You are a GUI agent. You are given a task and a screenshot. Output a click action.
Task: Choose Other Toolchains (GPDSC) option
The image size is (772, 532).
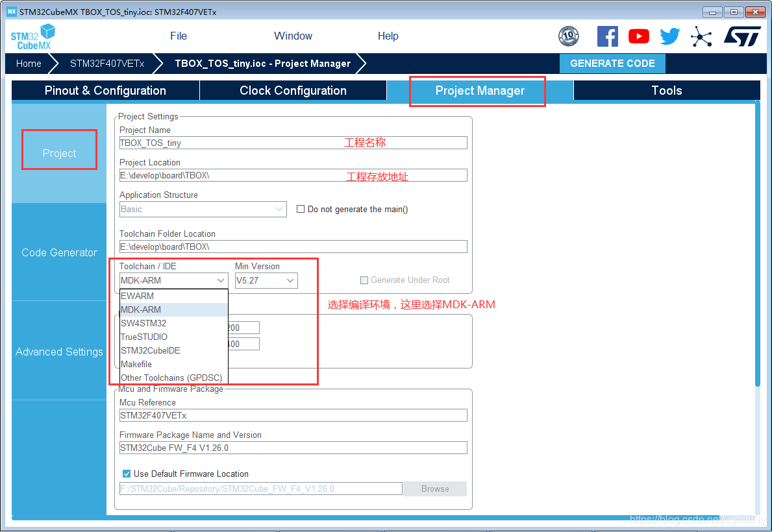174,378
